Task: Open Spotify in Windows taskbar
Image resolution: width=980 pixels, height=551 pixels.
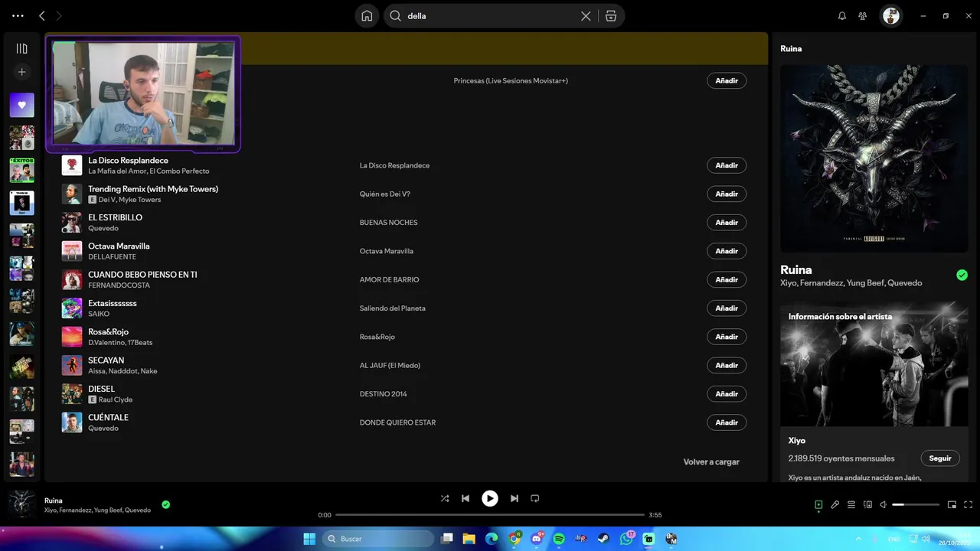Action: [x=559, y=539]
